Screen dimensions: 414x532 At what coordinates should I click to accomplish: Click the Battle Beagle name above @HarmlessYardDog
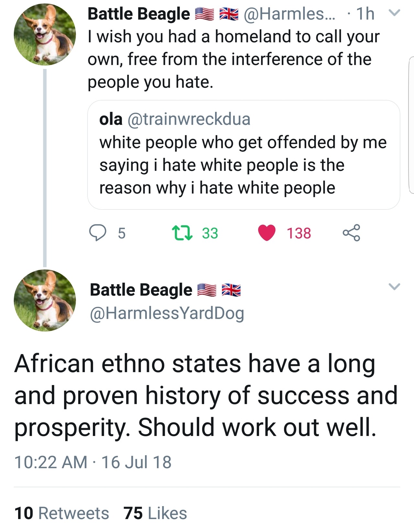tap(141, 290)
